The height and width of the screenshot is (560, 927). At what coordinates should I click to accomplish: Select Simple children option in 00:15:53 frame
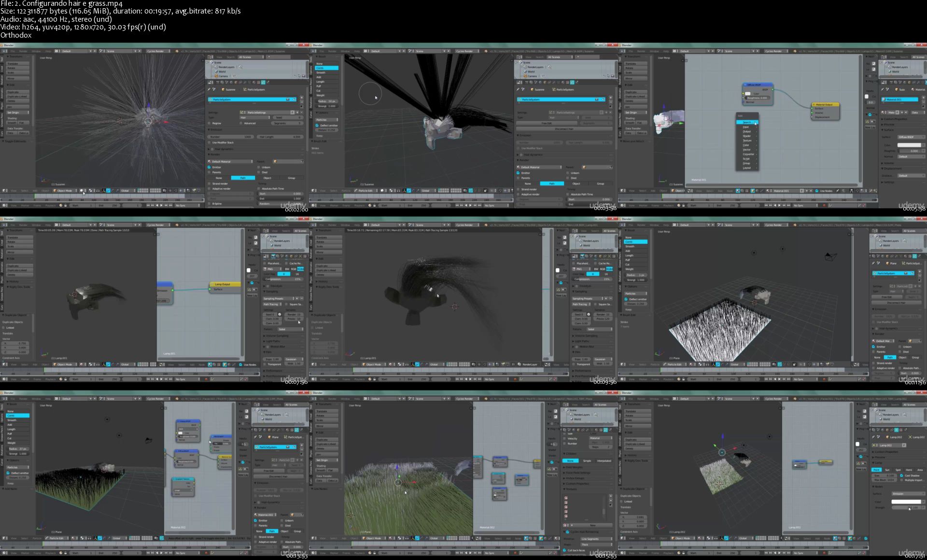coord(587,461)
